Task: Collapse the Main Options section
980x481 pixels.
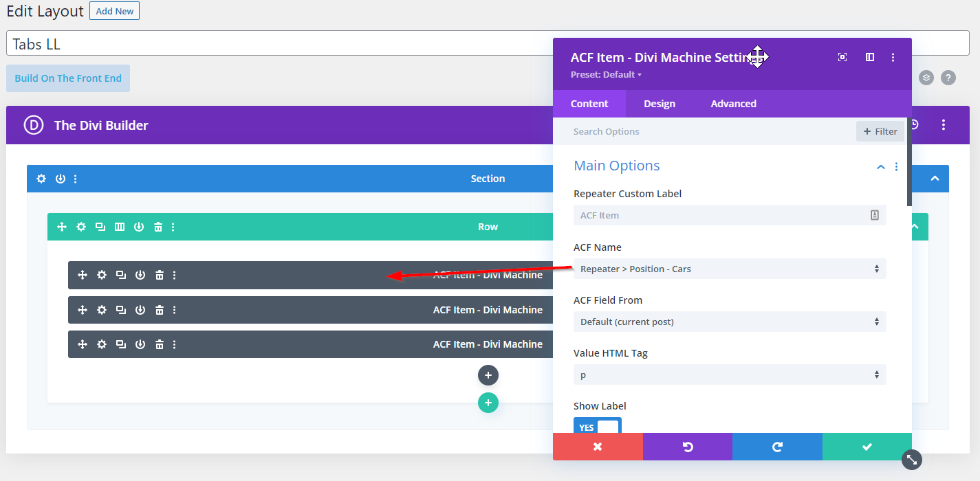Action: point(880,166)
